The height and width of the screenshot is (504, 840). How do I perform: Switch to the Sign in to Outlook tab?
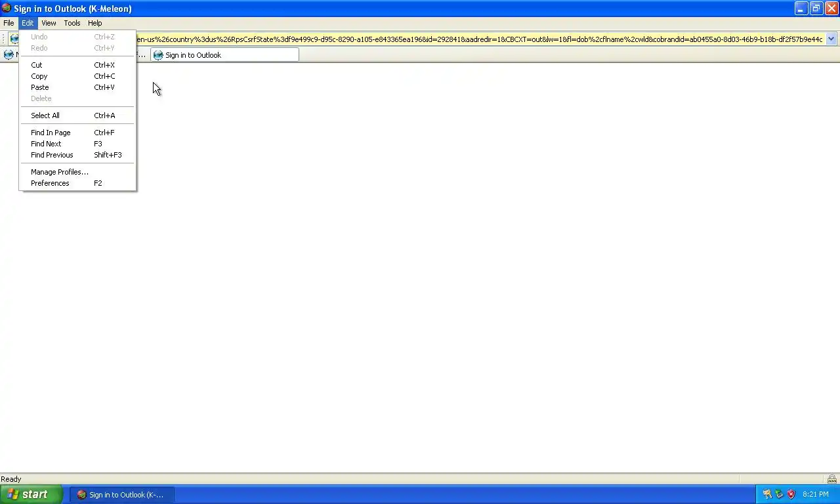(x=224, y=55)
